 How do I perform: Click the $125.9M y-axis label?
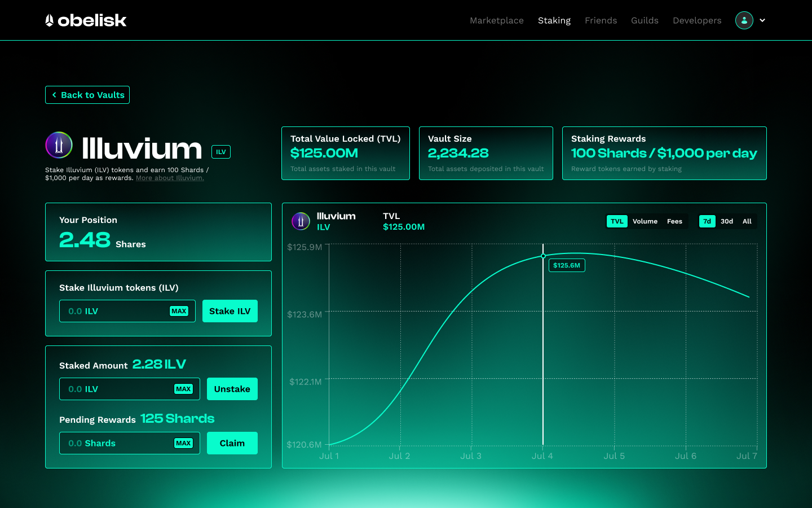coord(304,247)
